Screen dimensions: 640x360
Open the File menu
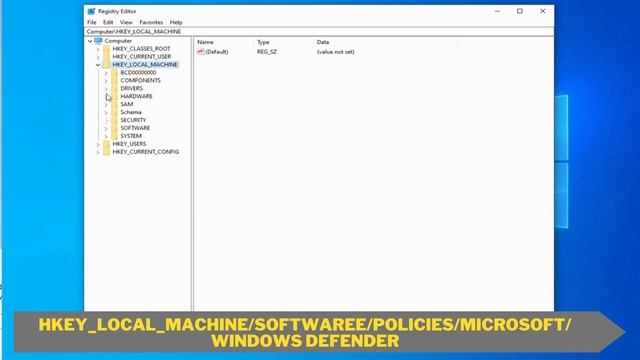click(91, 22)
